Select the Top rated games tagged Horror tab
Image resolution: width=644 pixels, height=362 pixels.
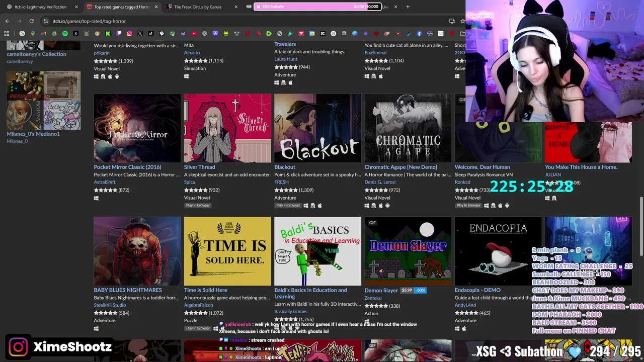[122, 7]
